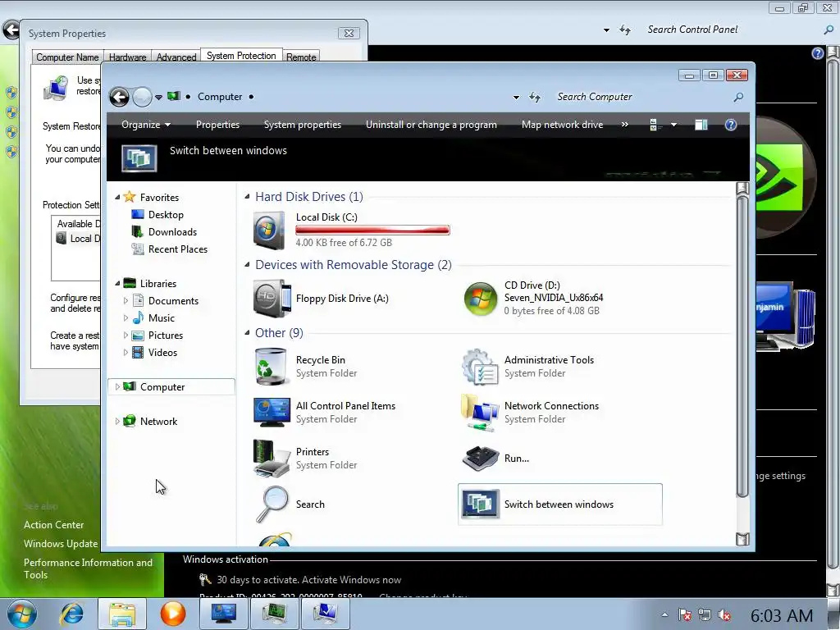This screenshot has height=630, width=840.
Task: Open Floppy Disk Drive (A:) icon
Action: pos(272,299)
